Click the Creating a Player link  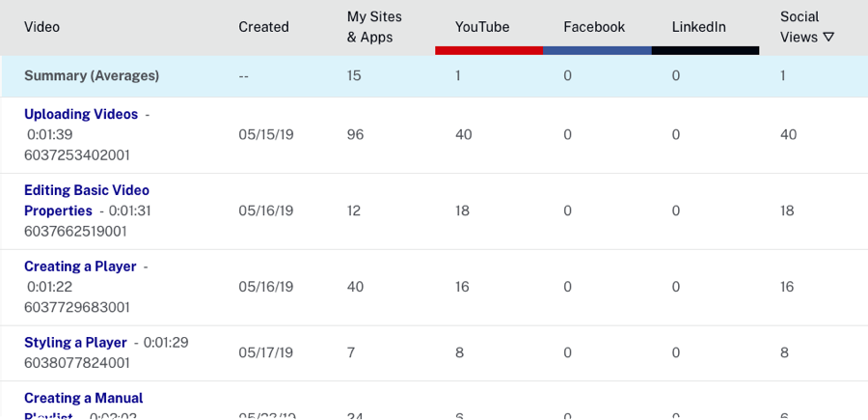pos(80,266)
